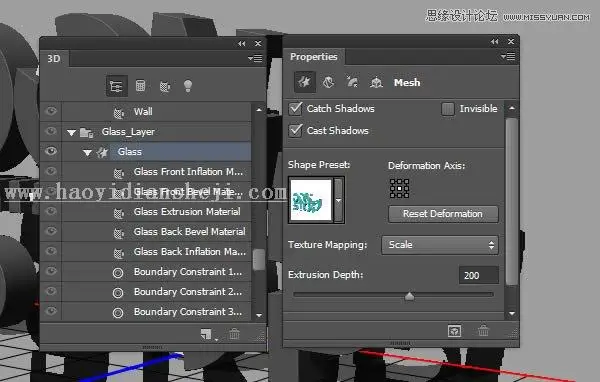
Task: Filter 3D panel by lights
Action: pos(188,86)
